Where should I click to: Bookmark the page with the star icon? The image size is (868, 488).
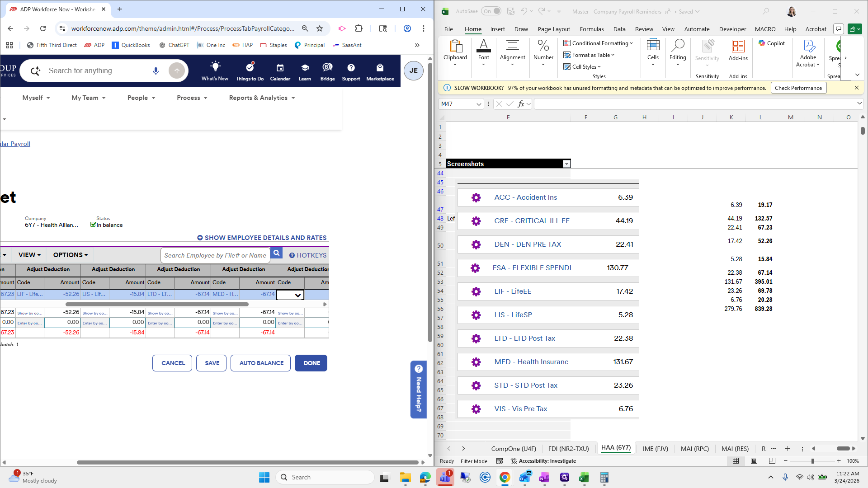click(320, 28)
